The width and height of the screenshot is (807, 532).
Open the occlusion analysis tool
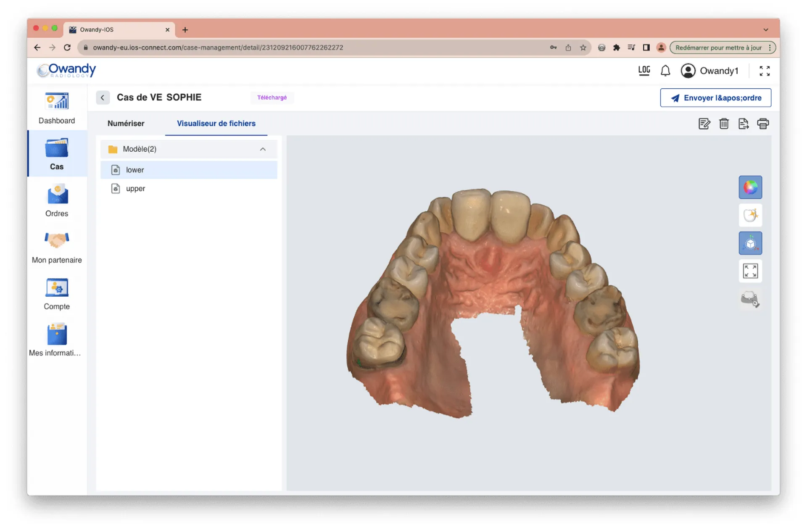(x=750, y=299)
